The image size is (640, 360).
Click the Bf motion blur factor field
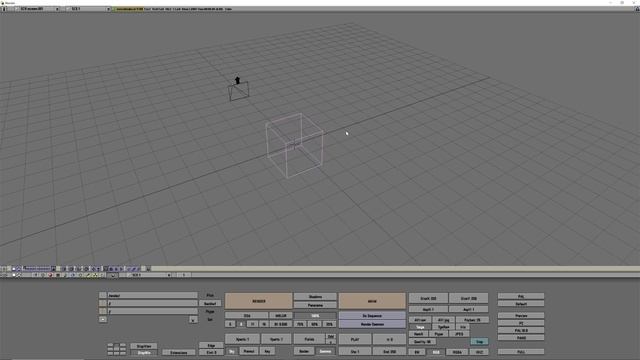pos(281,324)
